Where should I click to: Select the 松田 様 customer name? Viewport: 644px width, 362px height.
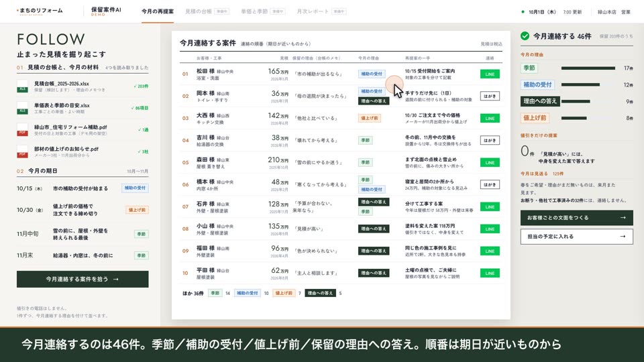(205, 71)
